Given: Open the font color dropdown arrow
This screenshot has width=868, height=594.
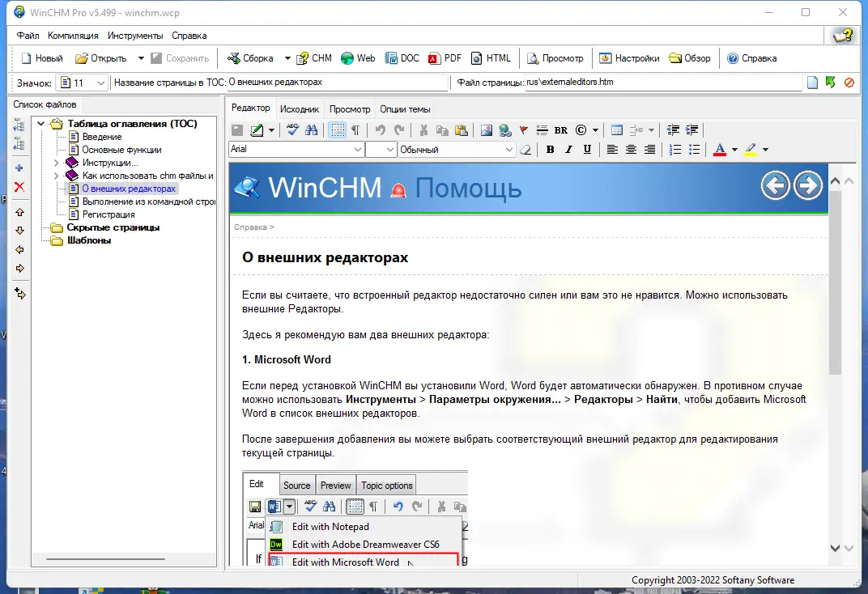Looking at the screenshot, I should click(734, 150).
